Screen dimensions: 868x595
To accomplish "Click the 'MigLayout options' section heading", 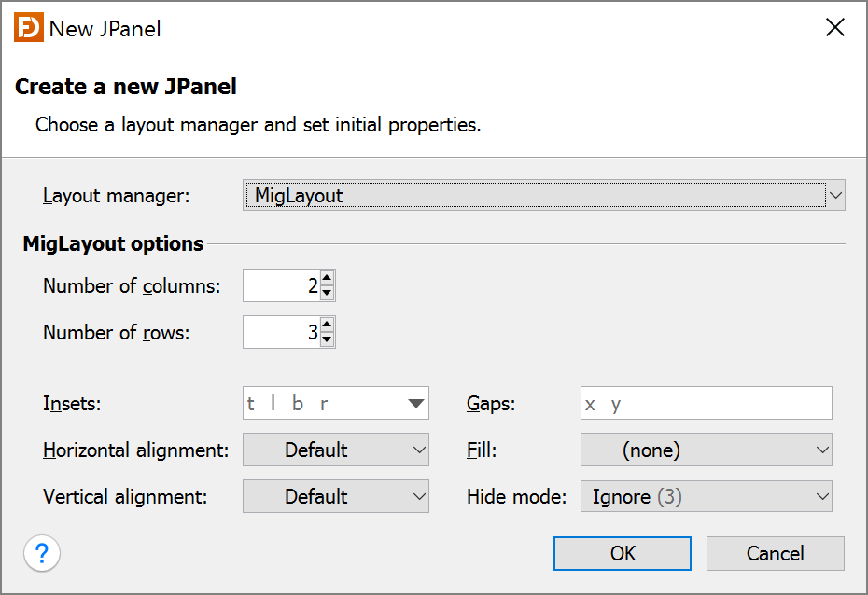I will point(113,243).
